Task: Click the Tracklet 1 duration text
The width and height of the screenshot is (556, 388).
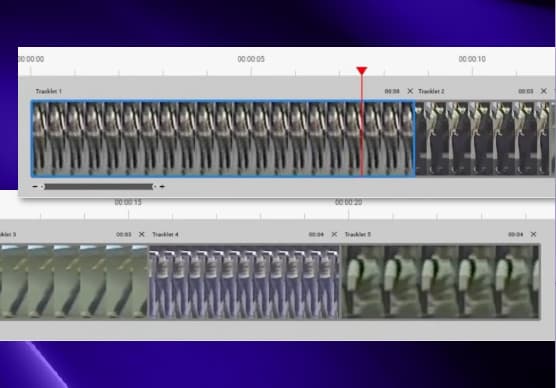Action: click(x=392, y=92)
